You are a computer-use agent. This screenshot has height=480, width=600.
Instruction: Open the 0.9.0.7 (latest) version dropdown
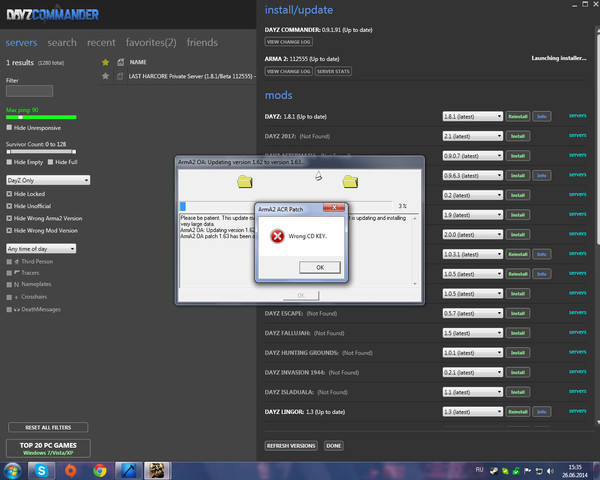pos(473,156)
